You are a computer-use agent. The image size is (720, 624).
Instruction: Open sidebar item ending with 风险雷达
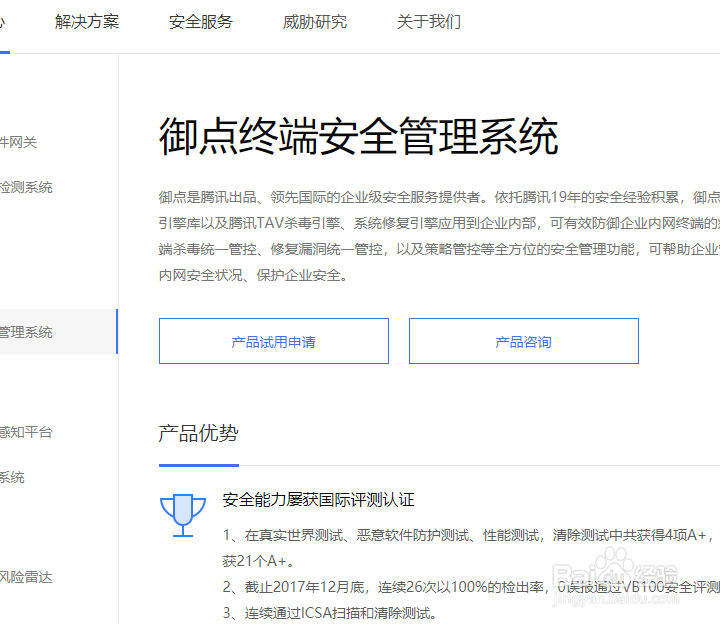(26, 577)
